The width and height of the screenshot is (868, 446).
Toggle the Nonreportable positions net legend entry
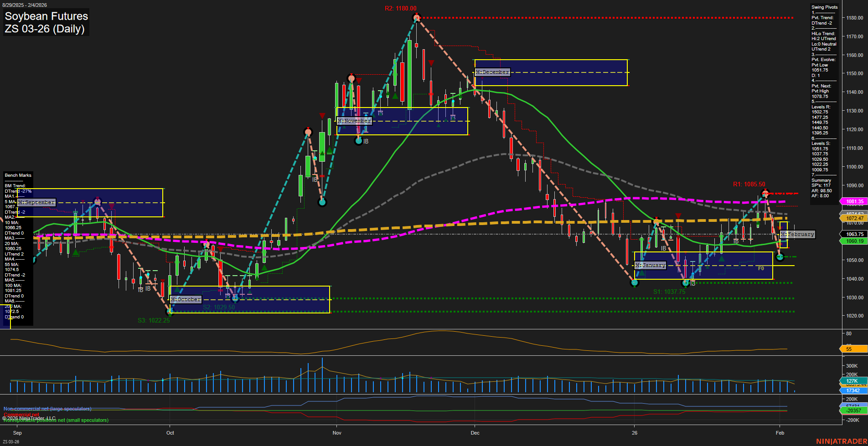(x=55, y=420)
